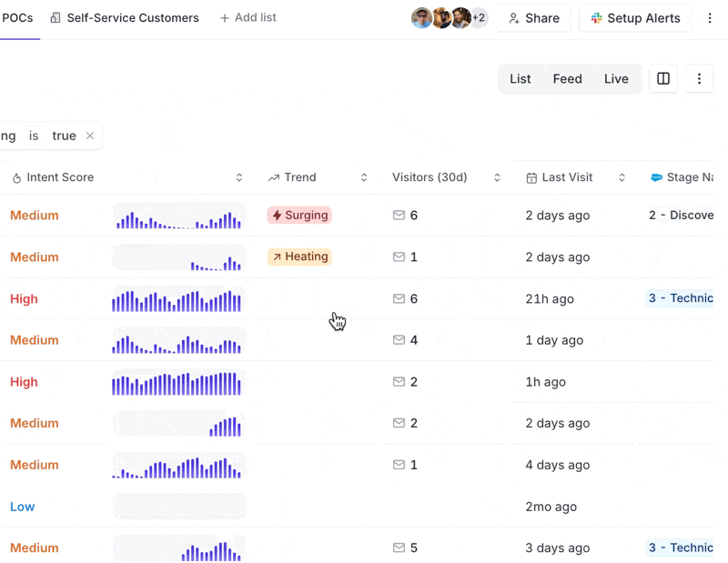The height and width of the screenshot is (563, 728).
Task: Open the Share dialog
Action: coord(534,18)
